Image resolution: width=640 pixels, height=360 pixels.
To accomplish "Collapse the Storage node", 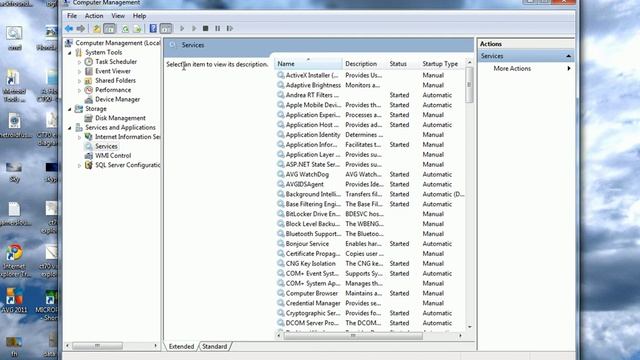I will [69, 109].
